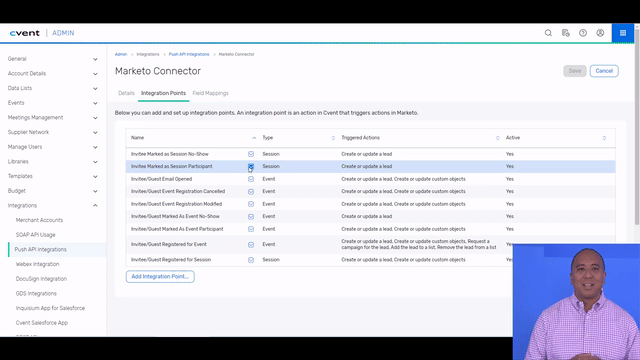Switch to the Field Mappings tab

(x=211, y=93)
